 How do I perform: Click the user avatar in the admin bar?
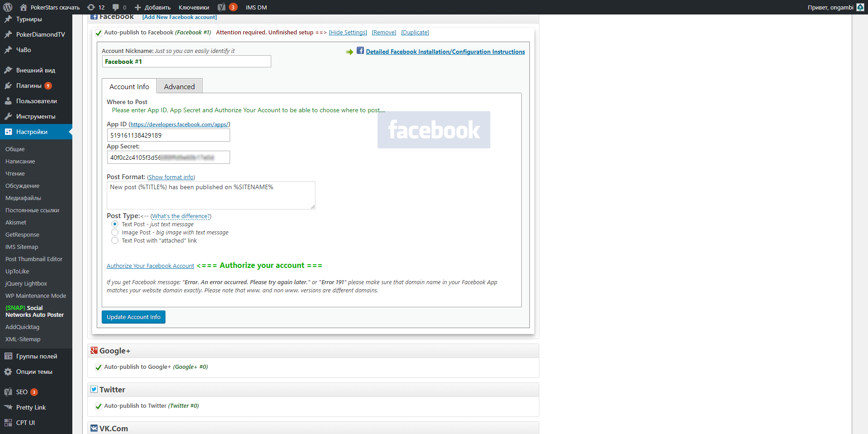860,7
